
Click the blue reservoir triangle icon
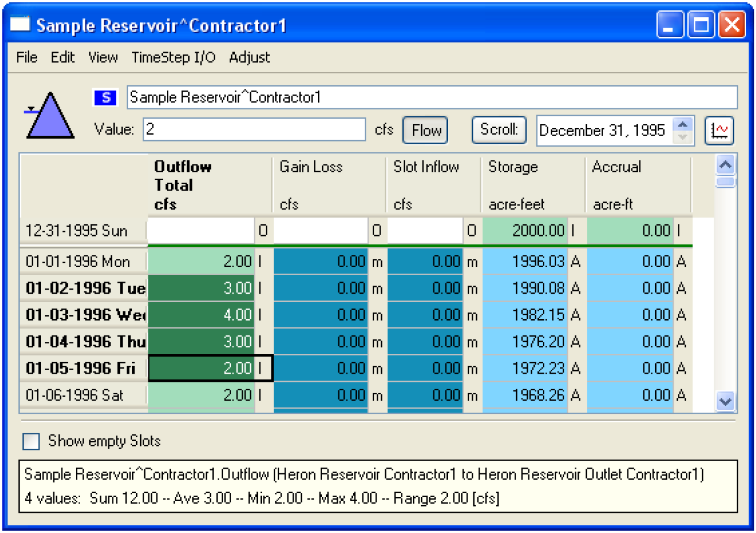(x=49, y=116)
